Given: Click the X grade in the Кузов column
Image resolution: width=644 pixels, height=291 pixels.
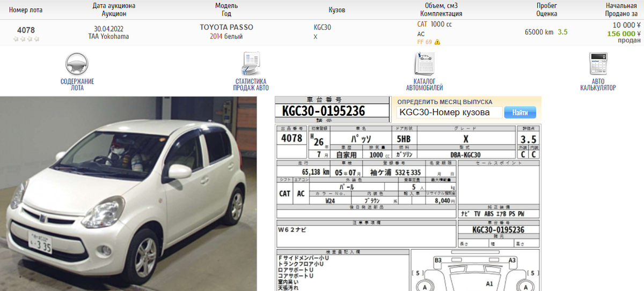Looking at the screenshot, I should pos(315,36).
